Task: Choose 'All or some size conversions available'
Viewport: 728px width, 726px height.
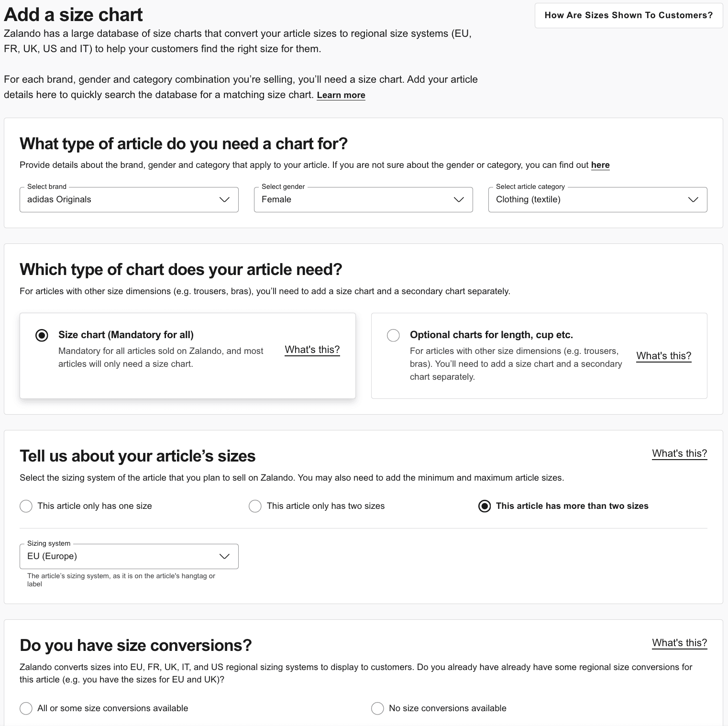Action: click(26, 708)
